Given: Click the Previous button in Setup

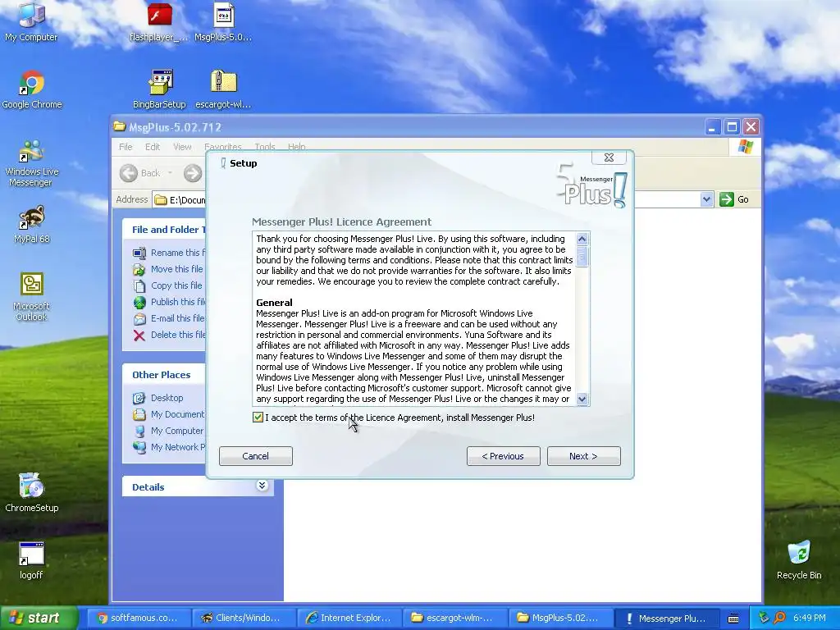Looking at the screenshot, I should click(503, 456).
